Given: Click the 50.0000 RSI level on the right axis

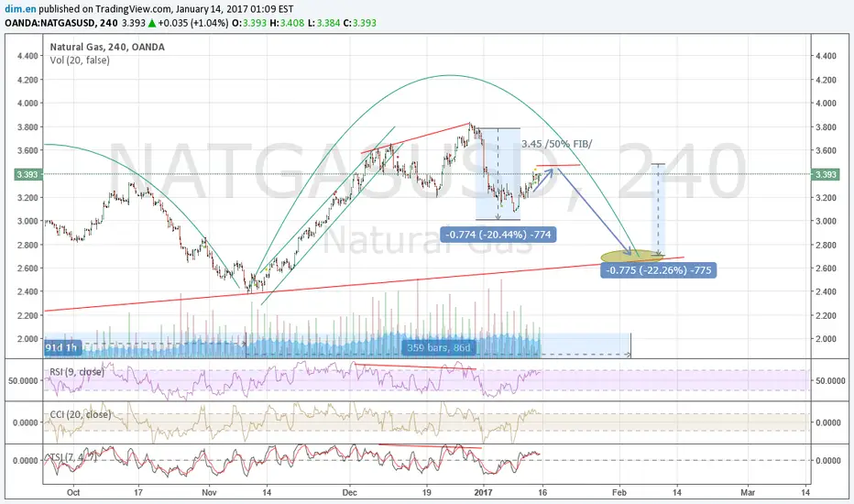Looking at the screenshot, I should point(830,381).
